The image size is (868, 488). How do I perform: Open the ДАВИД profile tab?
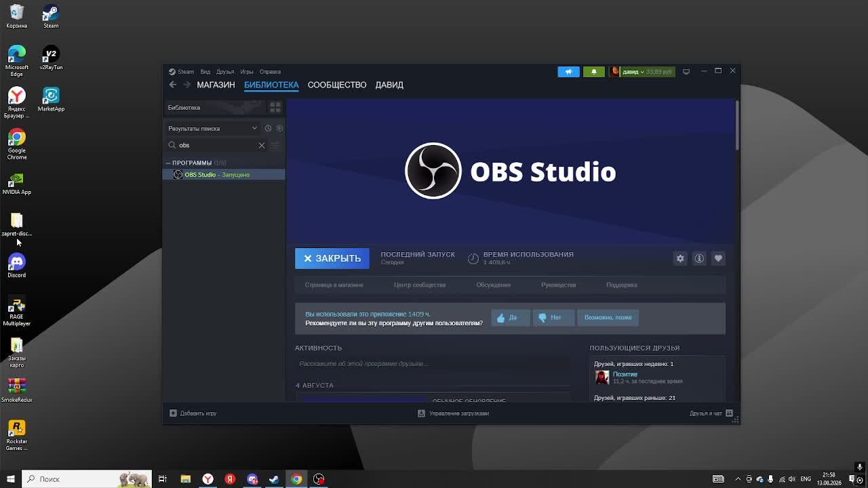pyautogui.click(x=389, y=85)
